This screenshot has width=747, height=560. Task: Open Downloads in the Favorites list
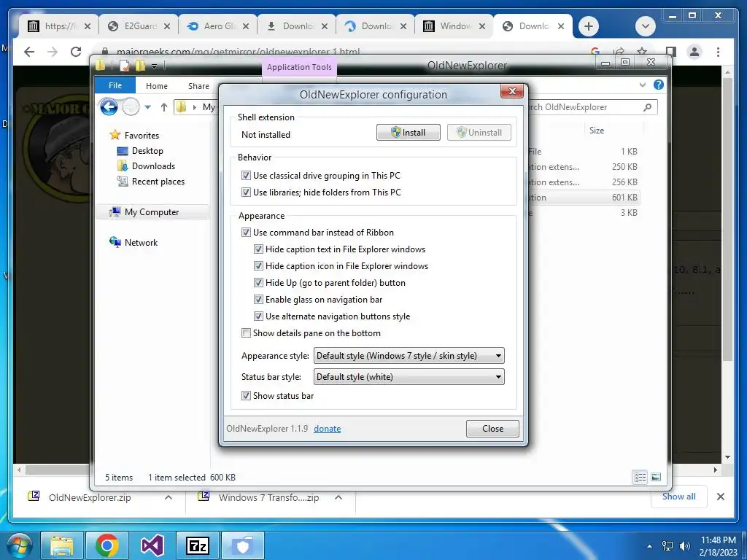146,166
